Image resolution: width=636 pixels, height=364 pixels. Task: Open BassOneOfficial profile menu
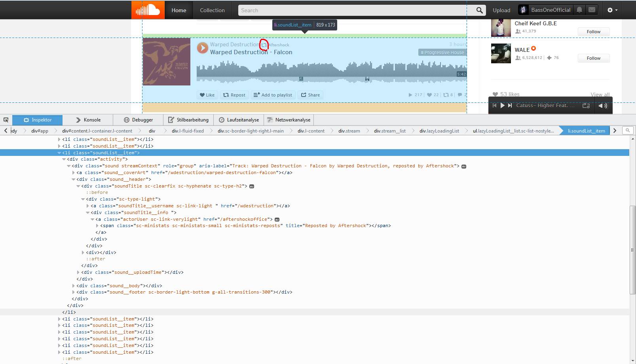[545, 10]
